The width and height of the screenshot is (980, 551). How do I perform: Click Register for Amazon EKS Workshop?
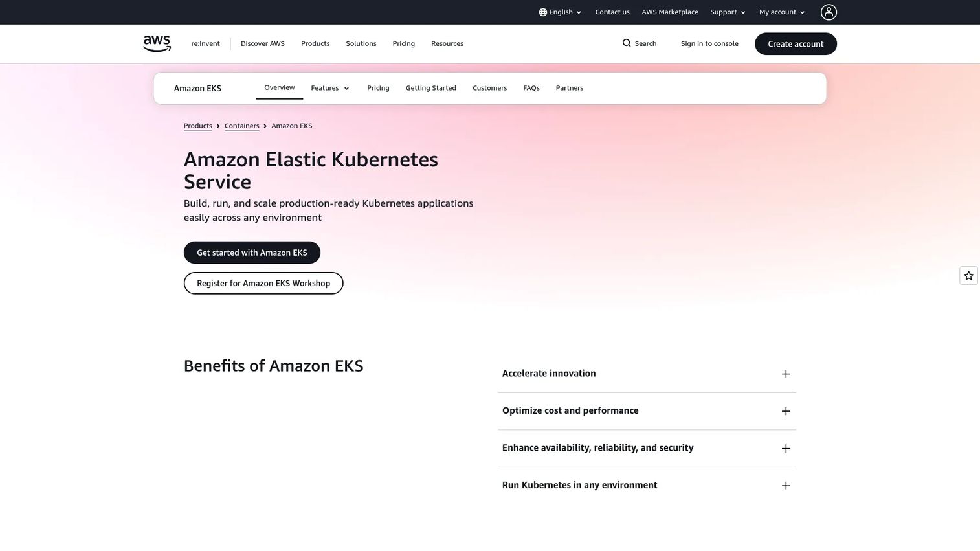click(x=263, y=283)
